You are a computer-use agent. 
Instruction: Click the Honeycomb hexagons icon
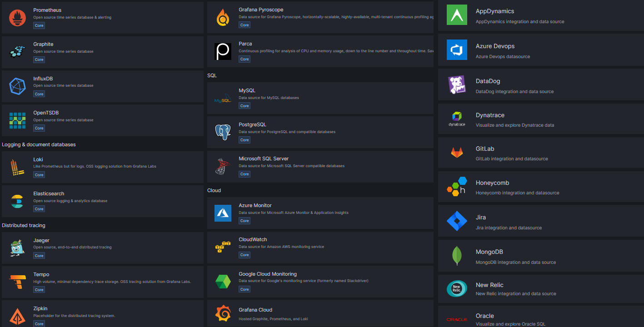457,186
